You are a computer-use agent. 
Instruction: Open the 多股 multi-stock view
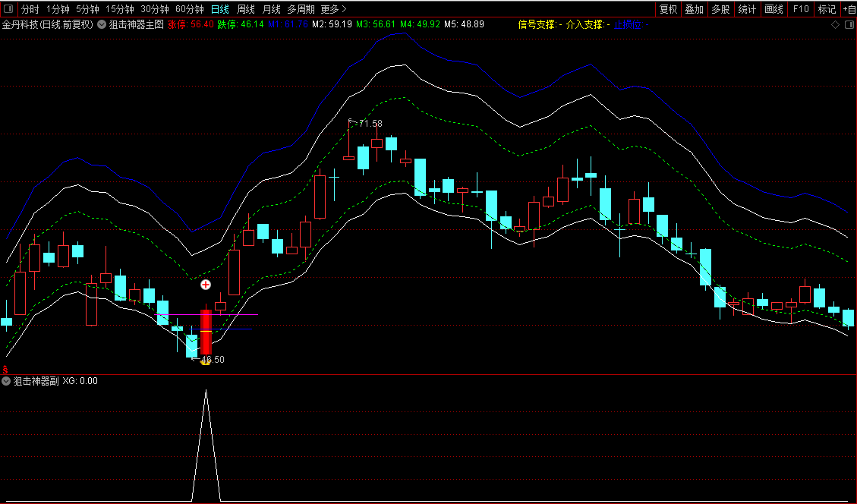pos(720,9)
